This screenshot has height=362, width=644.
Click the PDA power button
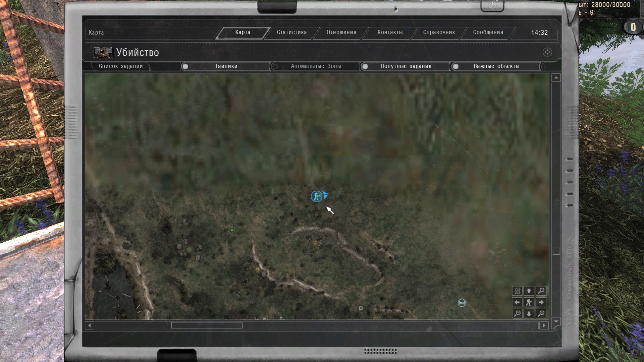pyautogui.click(x=492, y=5)
